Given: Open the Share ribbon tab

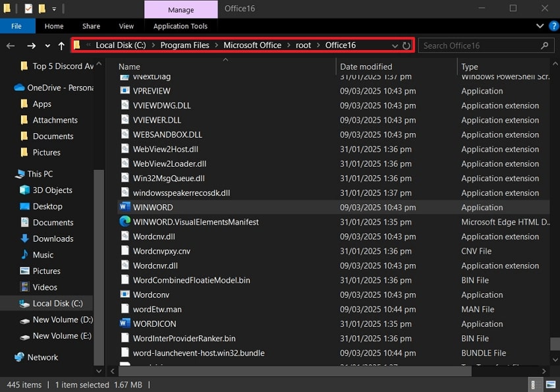Looking at the screenshot, I should [91, 26].
